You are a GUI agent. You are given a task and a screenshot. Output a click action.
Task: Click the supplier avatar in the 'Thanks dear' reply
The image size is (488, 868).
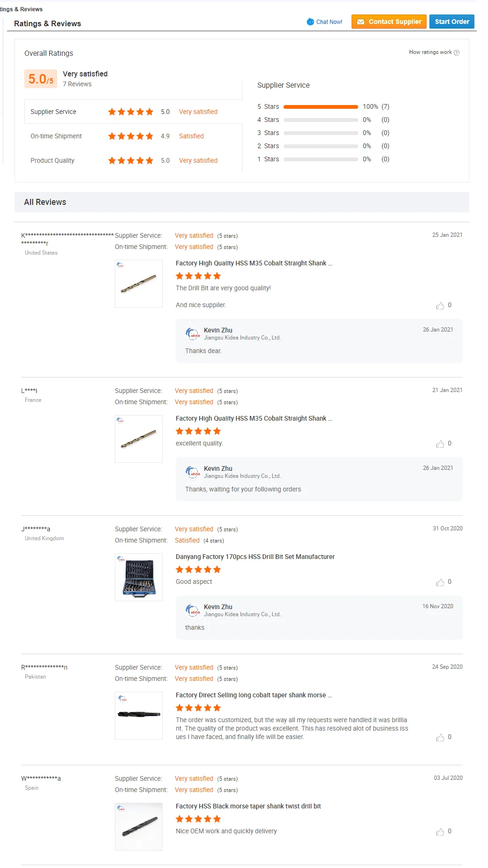point(192,334)
